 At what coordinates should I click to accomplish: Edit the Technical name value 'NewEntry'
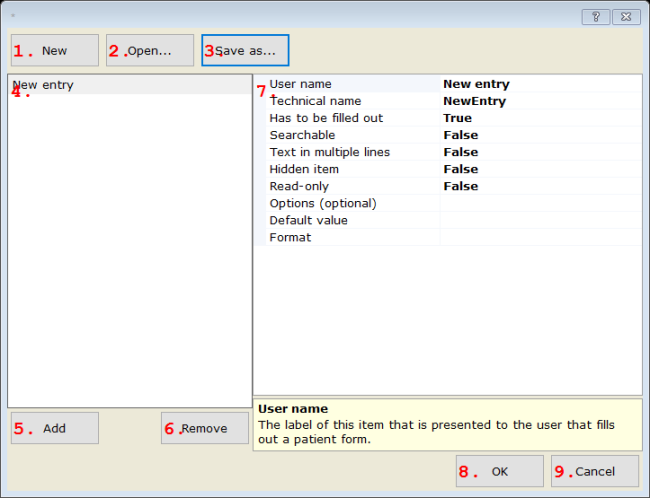pos(540,101)
